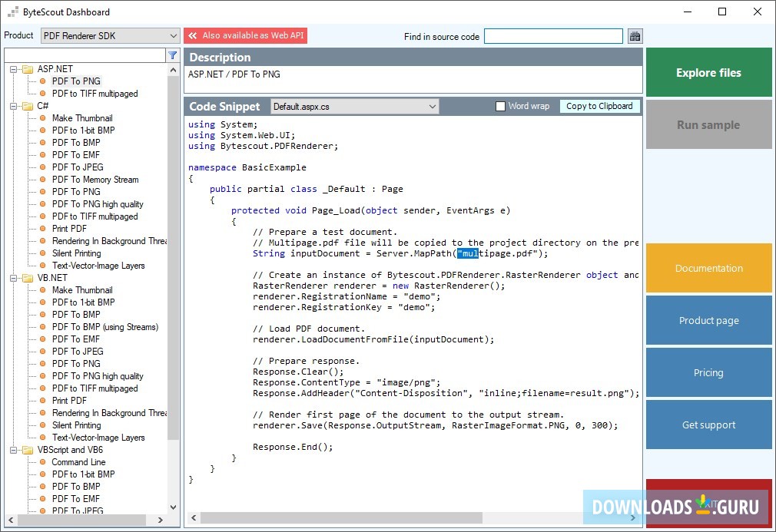Click the filter icon above the sample tree
Screen dimensions: 776x532
(173, 55)
